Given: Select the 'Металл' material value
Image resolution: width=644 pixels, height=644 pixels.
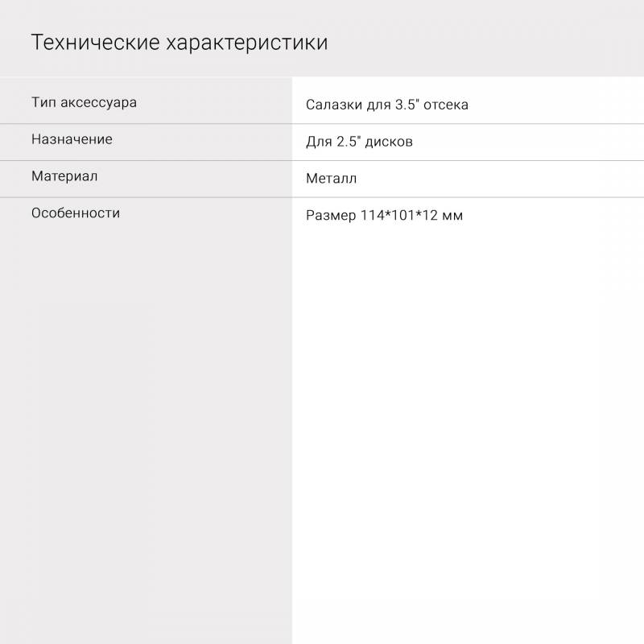Looking at the screenshot, I should click(x=331, y=179).
